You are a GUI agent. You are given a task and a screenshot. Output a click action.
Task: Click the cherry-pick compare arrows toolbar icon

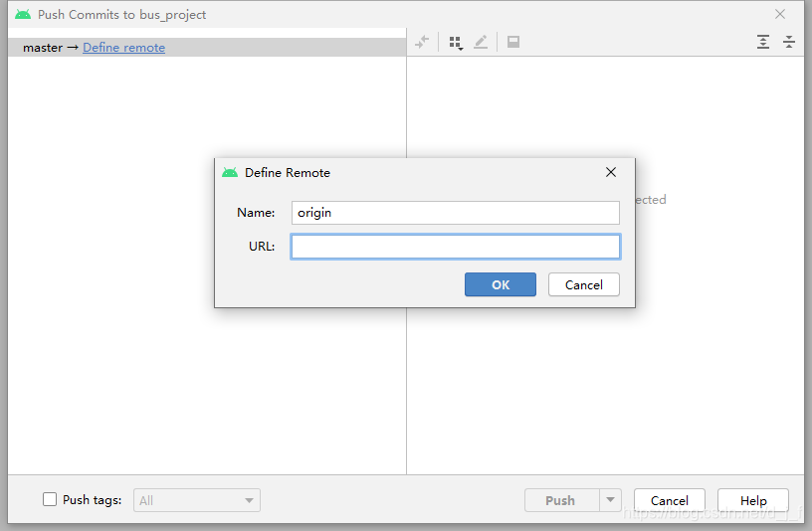(422, 42)
